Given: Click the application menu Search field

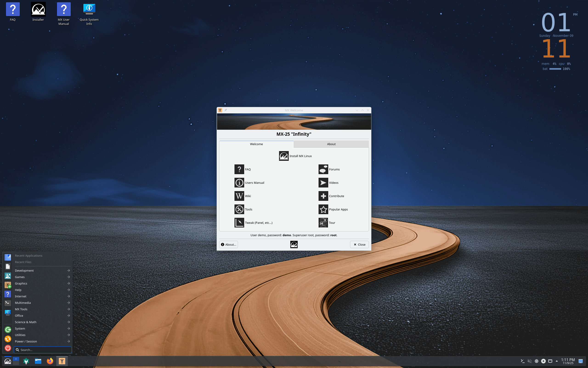Looking at the screenshot, I should [x=43, y=350].
